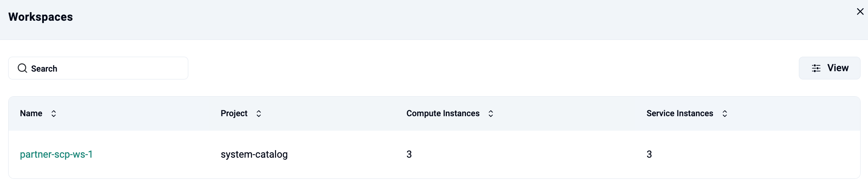The width and height of the screenshot is (868, 187).
Task: Click the Service Instances count for partner-scp-ws-1
Action: point(649,155)
